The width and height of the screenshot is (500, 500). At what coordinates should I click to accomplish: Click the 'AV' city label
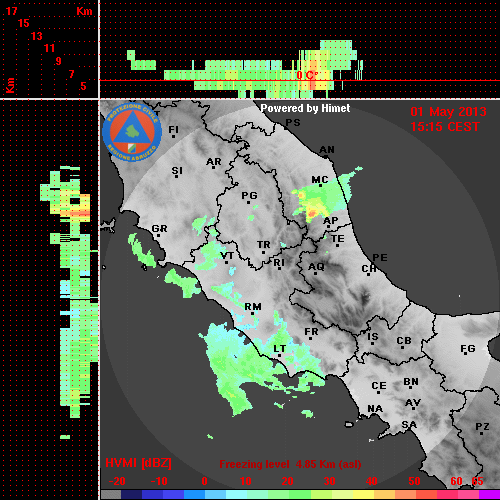413,403
